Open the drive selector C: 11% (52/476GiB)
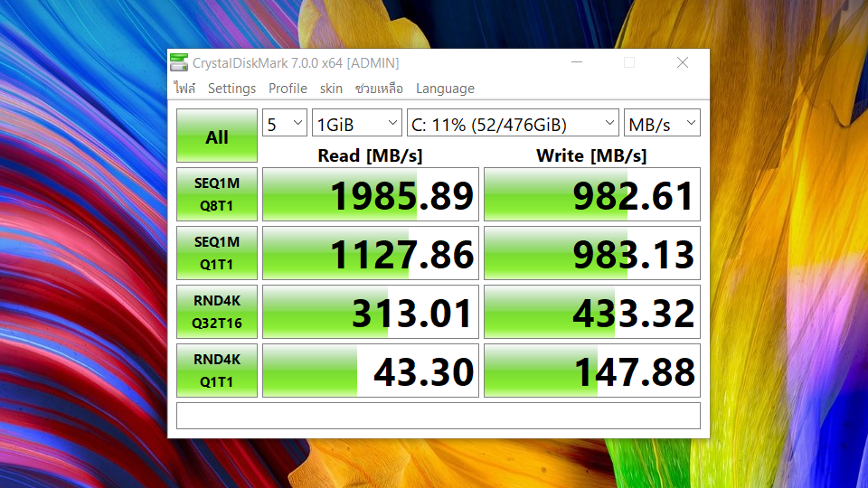Viewport: 868px width, 488px height. pos(513,123)
